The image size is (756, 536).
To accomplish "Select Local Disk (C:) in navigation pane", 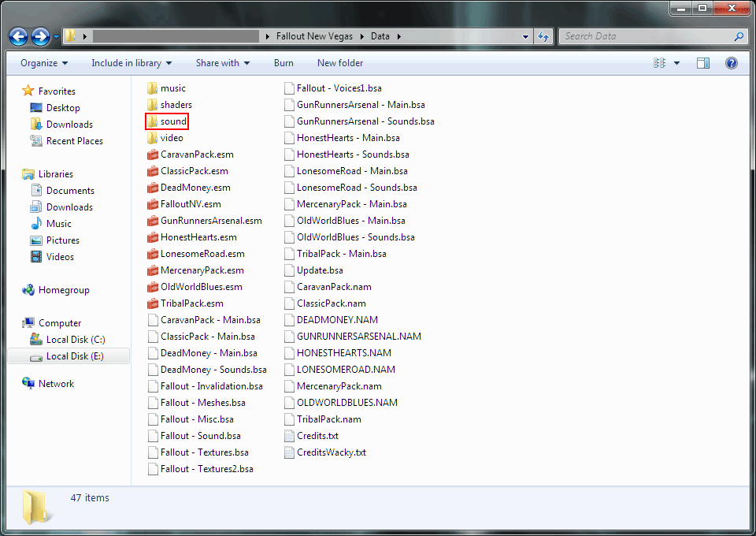I will click(75, 340).
